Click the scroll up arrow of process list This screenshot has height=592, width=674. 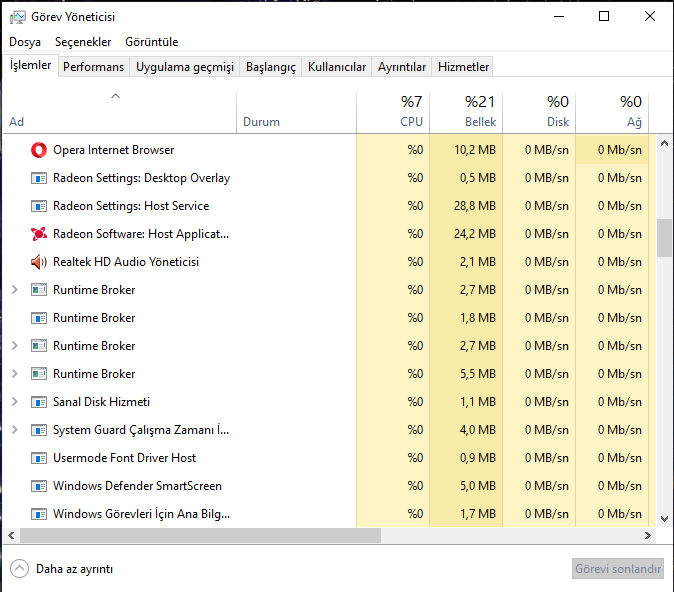[x=664, y=143]
